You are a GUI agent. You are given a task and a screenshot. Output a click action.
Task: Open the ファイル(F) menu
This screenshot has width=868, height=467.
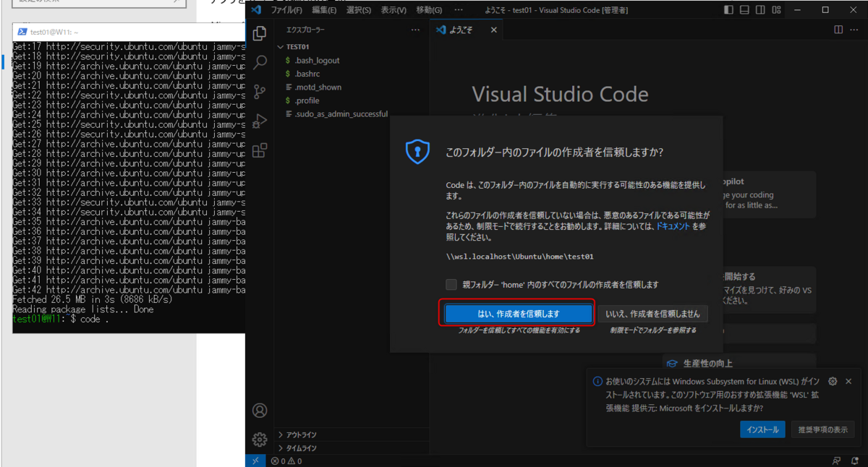tap(286, 10)
